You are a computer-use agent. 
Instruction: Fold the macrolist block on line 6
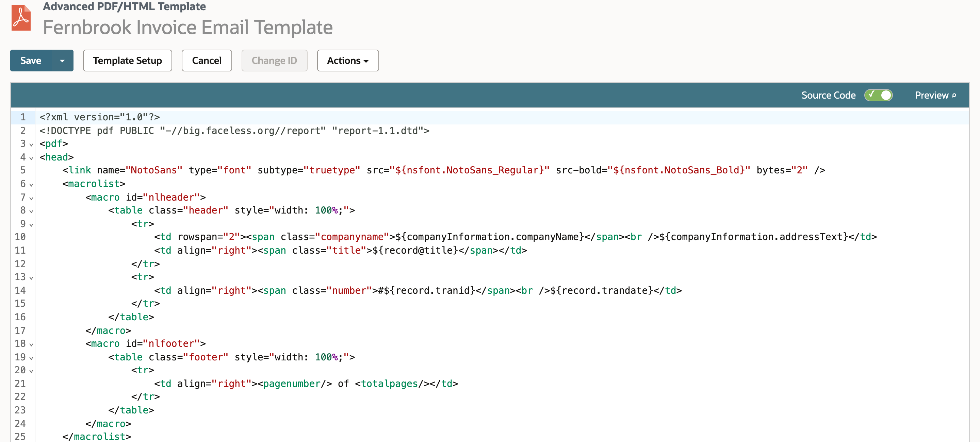click(x=31, y=184)
